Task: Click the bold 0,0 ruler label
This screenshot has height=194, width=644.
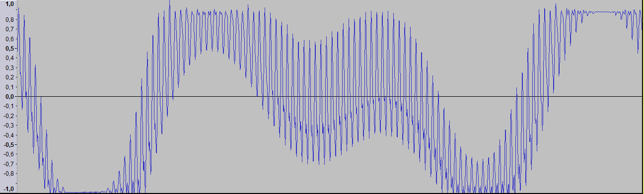Action: pos(10,97)
